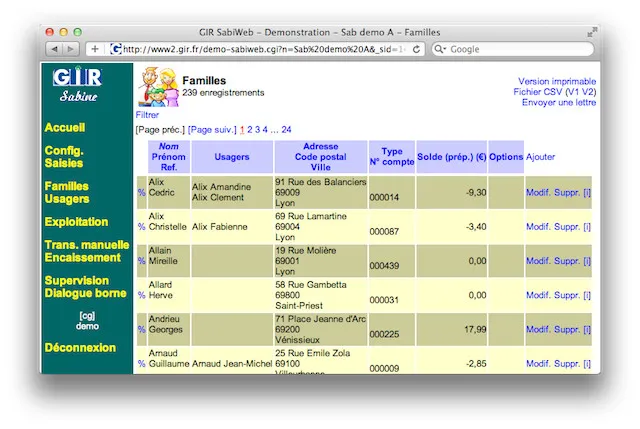640x429 pixels.
Task: Click the Familles cartoon family icon
Action: [x=157, y=87]
